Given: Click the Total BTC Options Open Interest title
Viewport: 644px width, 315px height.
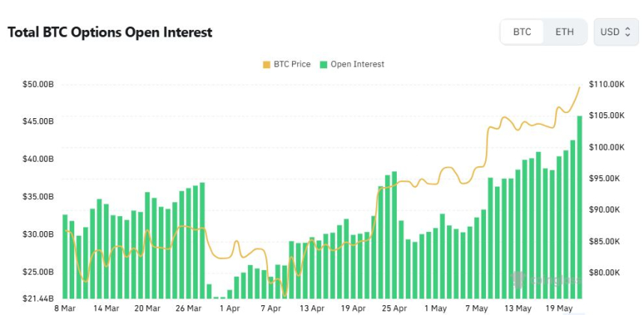Looking at the screenshot, I should point(109,32).
